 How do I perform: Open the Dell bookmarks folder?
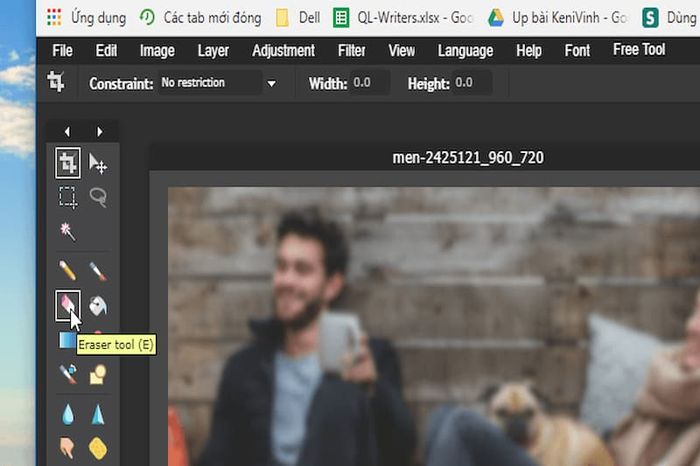[298, 18]
